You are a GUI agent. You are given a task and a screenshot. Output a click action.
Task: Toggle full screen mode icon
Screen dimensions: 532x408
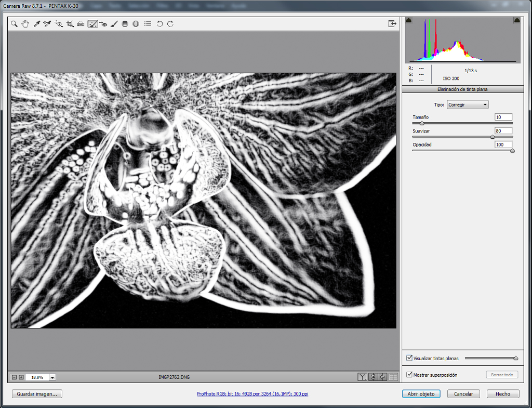pos(392,23)
